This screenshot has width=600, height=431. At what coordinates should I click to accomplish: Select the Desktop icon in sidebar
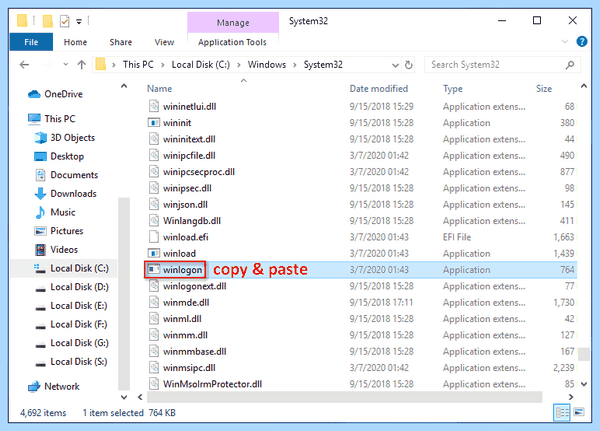pyautogui.click(x=40, y=156)
